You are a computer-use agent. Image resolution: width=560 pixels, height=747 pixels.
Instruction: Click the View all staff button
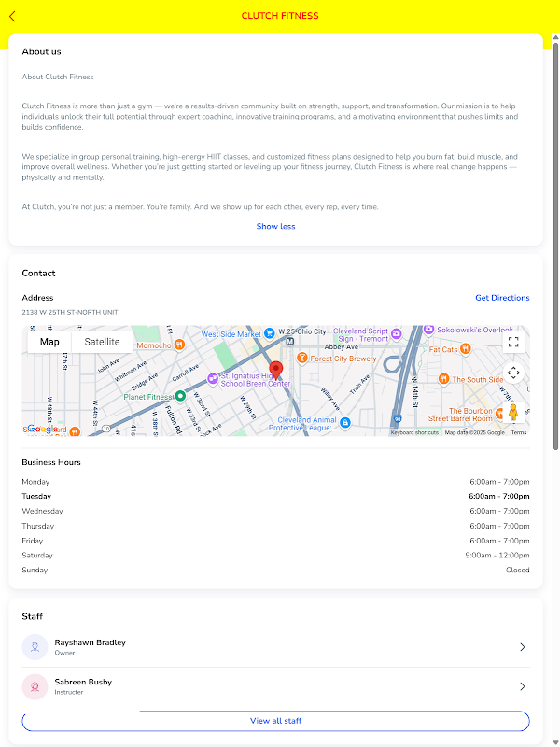tap(275, 721)
